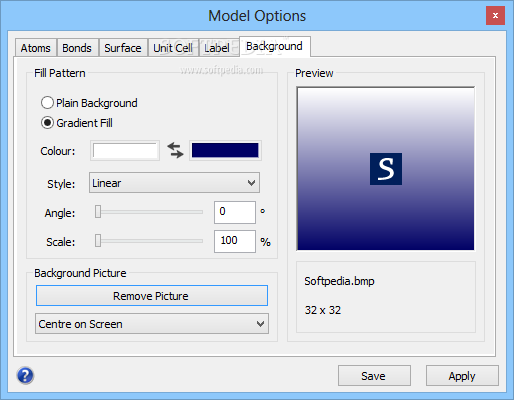
Task: Pick the white gradient start colour swatch
Action: 125,150
